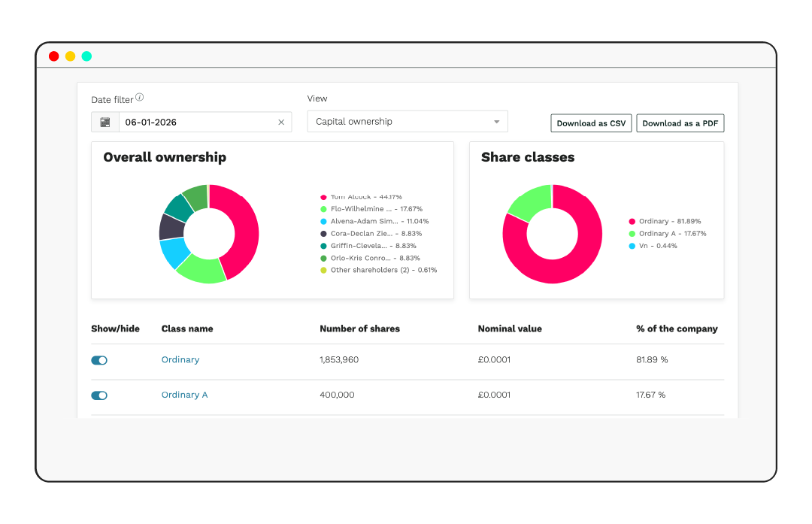Click the Date filter info icon
812x524 pixels.
tap(140, 98)
